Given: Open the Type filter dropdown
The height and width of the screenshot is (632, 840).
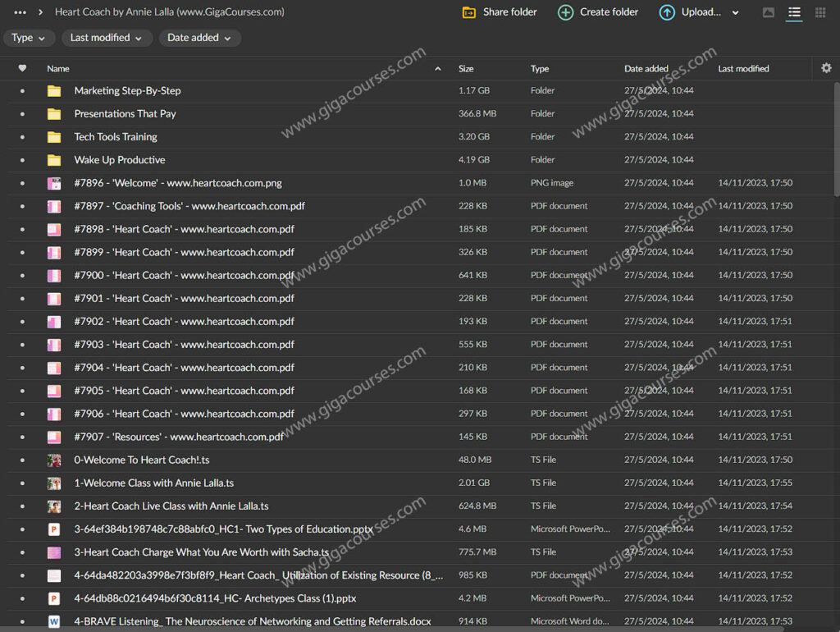Looking at the screenshot, I should pos(29,38).
